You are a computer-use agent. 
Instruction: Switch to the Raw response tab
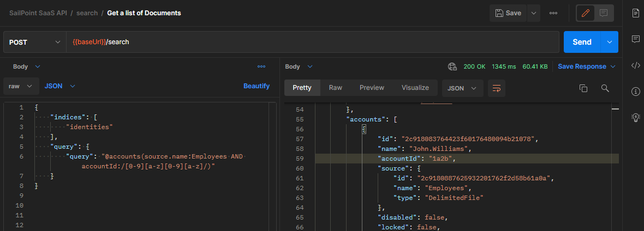(335, 88)
